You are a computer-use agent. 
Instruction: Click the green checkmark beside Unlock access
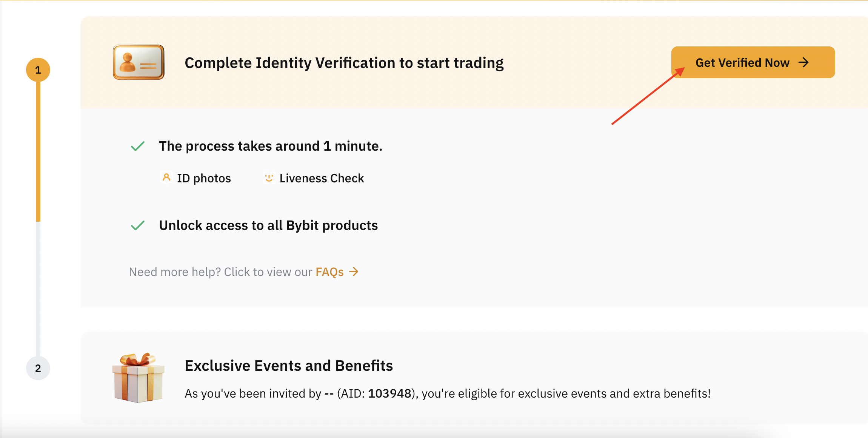(x=138, y=225)
